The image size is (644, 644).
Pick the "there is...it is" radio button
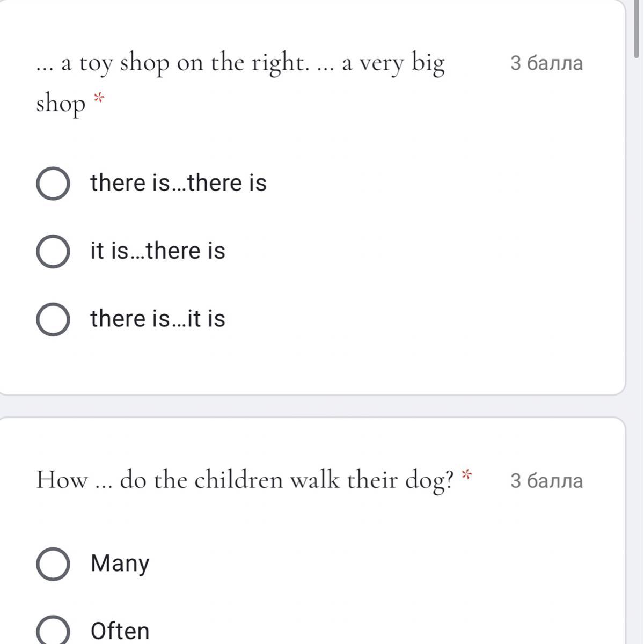pyautogui.click(x=53, y=319)
